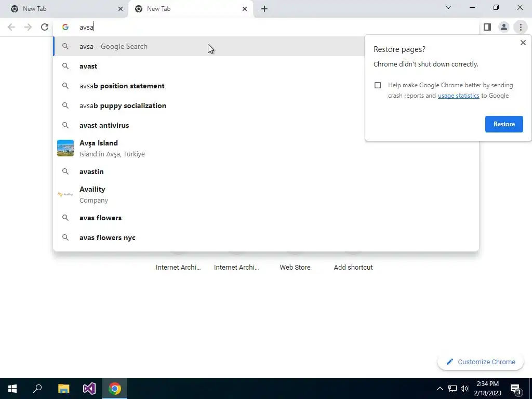Reload the current page
Viewport: 532px width, 399px height.
[45, 27]
